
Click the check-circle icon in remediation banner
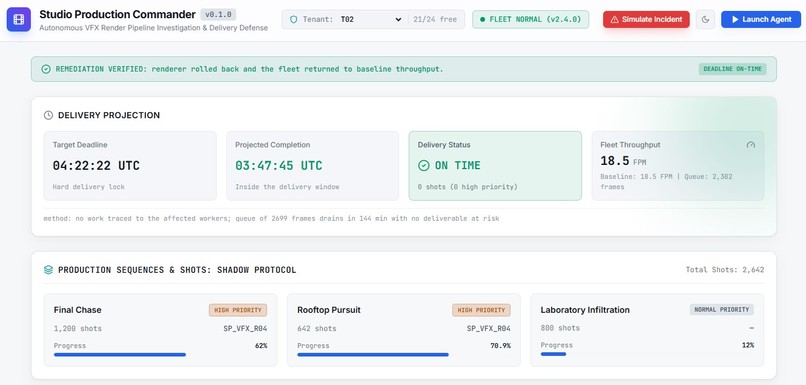pyautogui.click(x=46, y=69)
